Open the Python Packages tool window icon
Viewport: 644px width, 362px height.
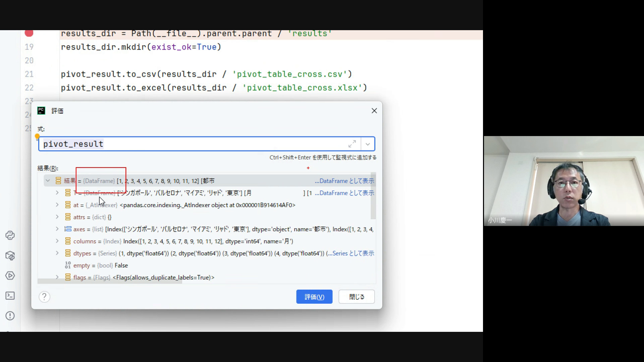(x=10, y=256)
